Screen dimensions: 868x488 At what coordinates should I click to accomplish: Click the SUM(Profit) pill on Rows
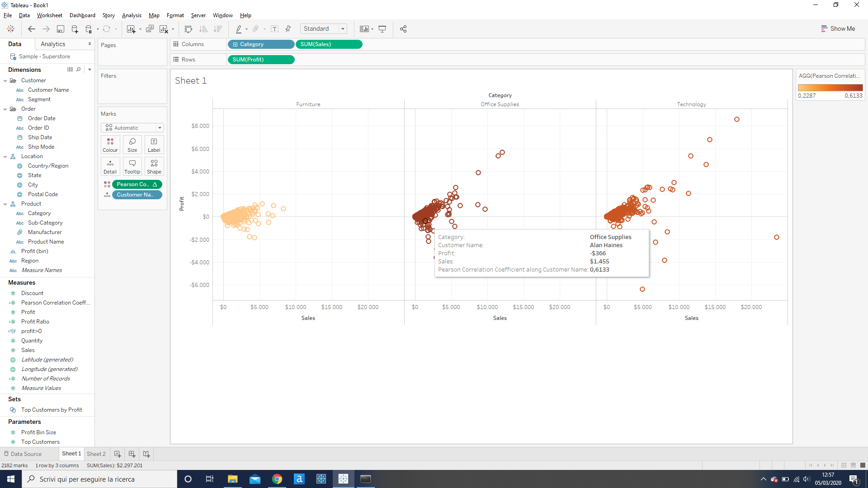[x=261, y=59]
